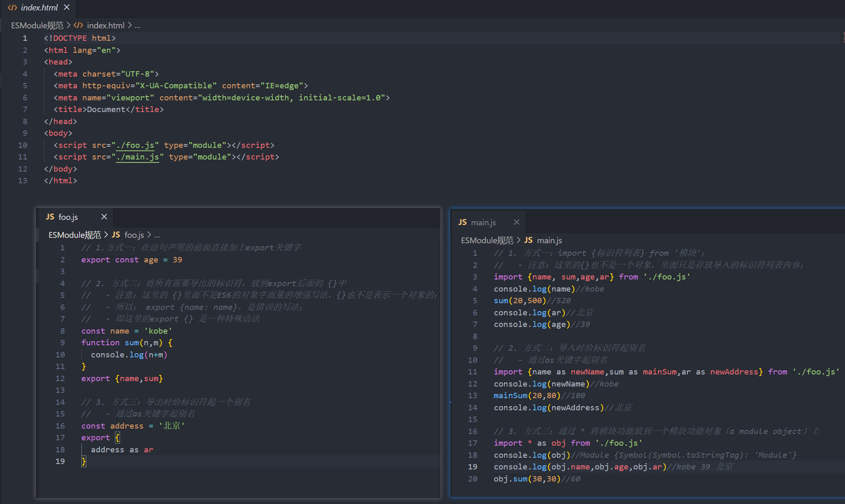845x504 pixels.
Task: Place cursor on Document title line
Action: 106,109
